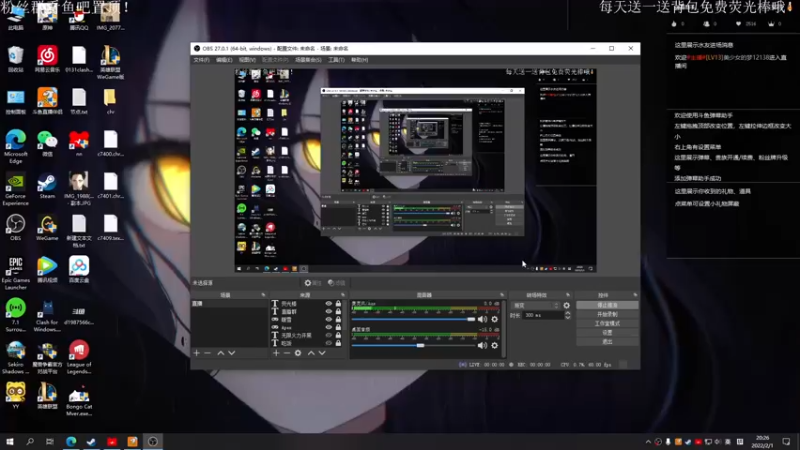
Task: Open settings gear for 桌面音频 audio channel
Action: [x=494, y=345]
